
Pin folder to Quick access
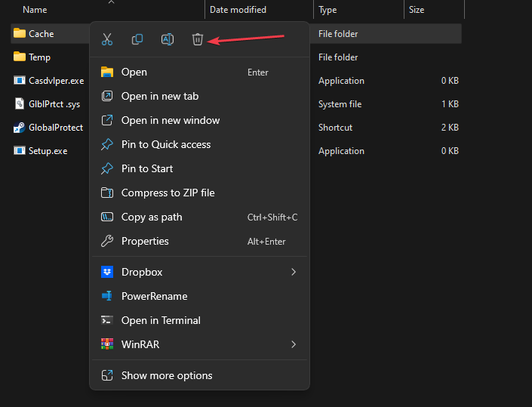[165, 144]
